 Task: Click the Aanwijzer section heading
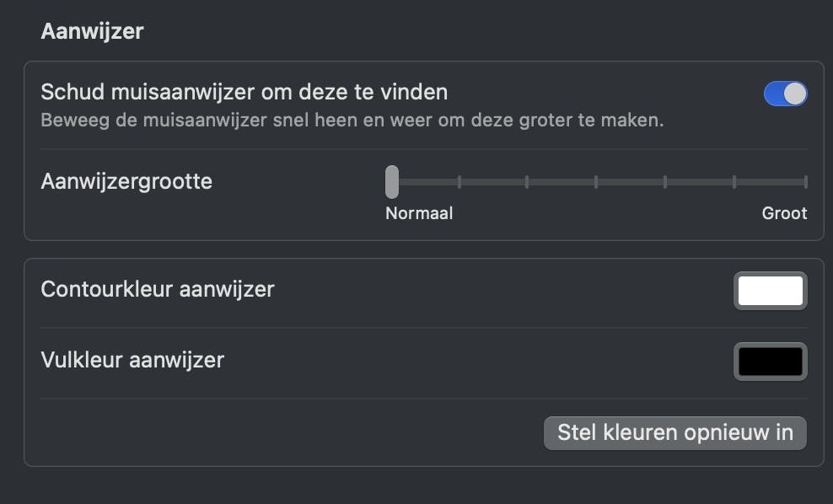click(92, 30)
